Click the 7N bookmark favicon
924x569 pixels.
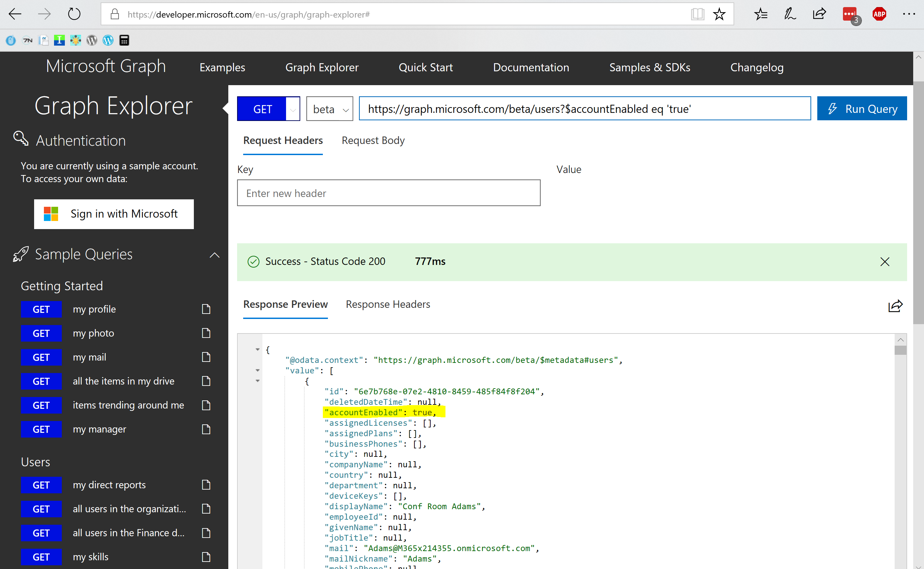click(x=27, y=40)
